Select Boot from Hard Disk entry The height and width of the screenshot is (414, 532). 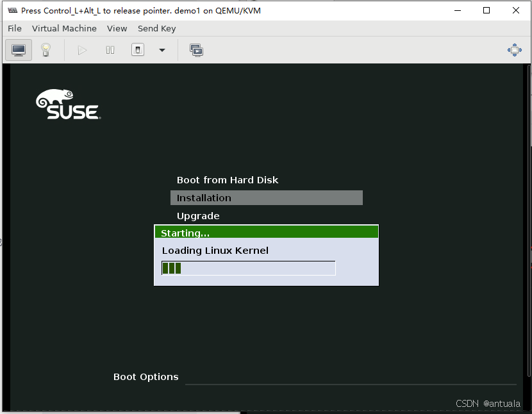[x=228, y=180]
